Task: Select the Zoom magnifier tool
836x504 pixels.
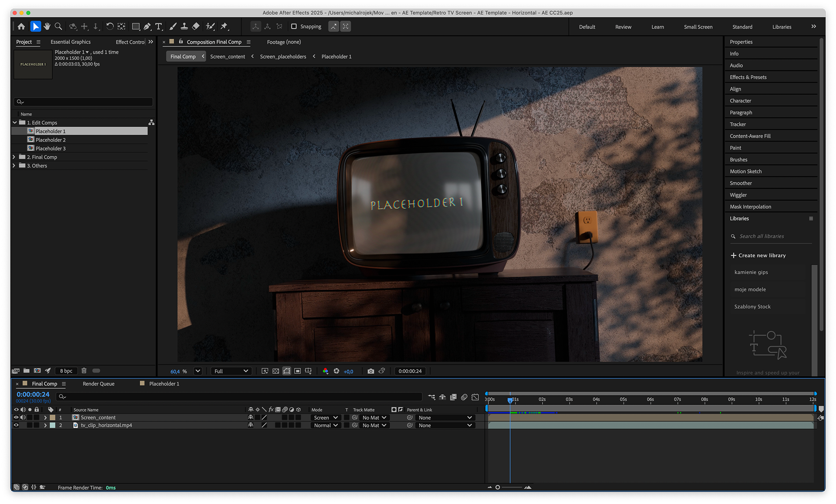Action: click(58, 27)
